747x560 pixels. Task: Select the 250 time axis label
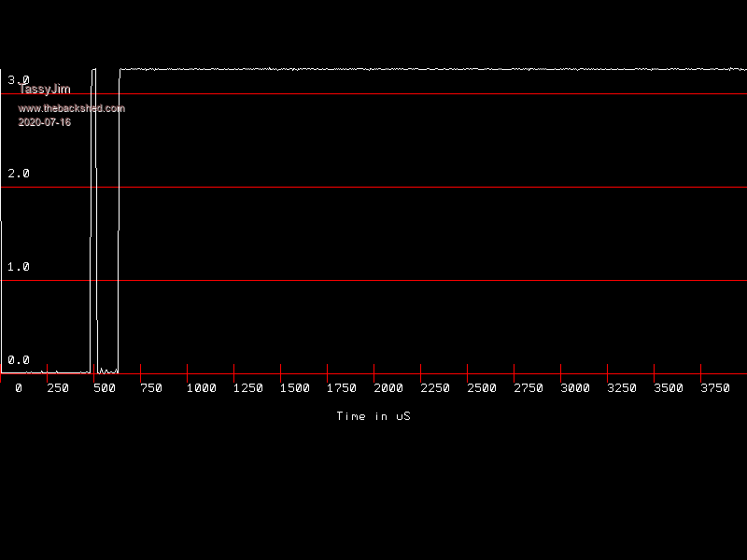(57, 388)
